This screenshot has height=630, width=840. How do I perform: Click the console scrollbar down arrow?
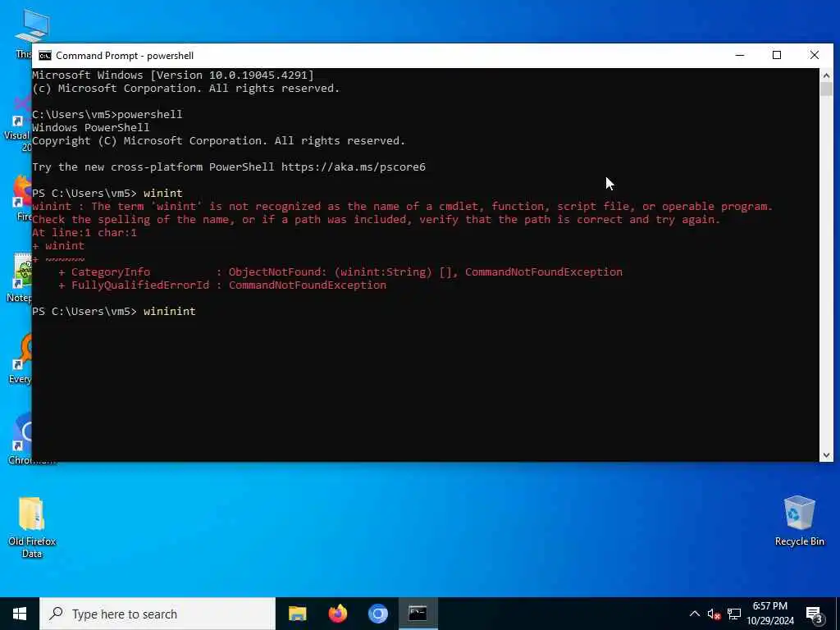(826, 454)
